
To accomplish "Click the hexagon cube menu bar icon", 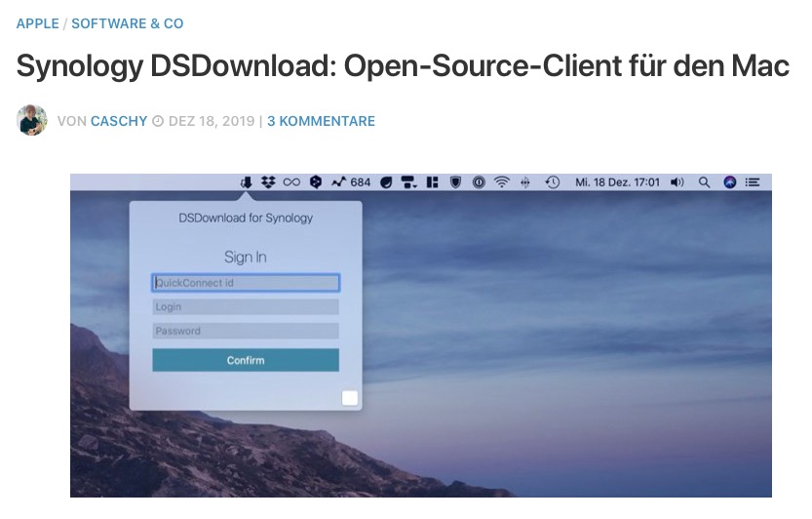I will [x=316, y=182].
